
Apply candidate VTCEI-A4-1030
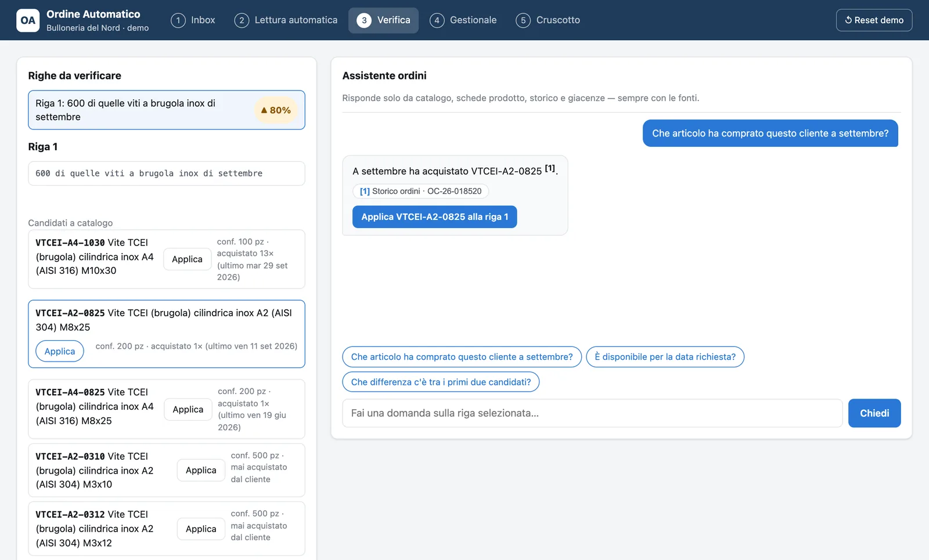coord(187,259)
